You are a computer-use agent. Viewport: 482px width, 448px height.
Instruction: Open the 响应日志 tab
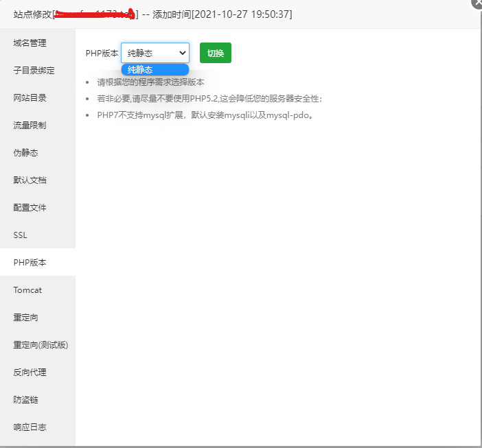(38, 427)
